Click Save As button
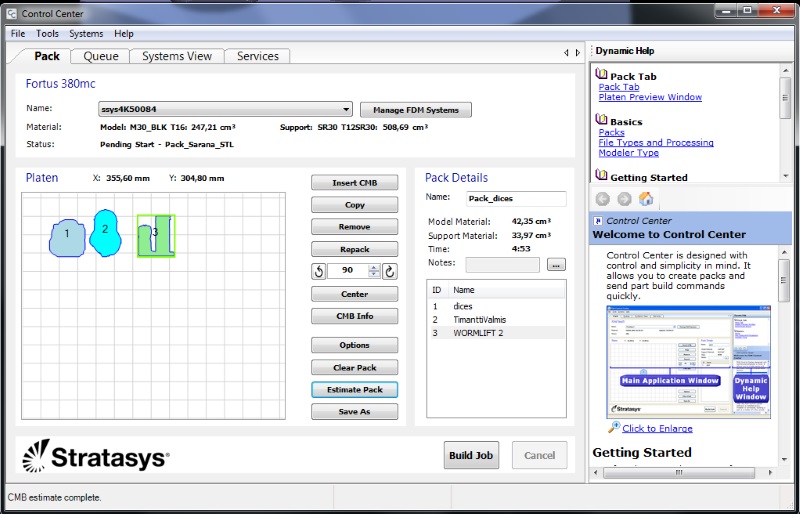The image size is (800, 514). pos(355,411)
